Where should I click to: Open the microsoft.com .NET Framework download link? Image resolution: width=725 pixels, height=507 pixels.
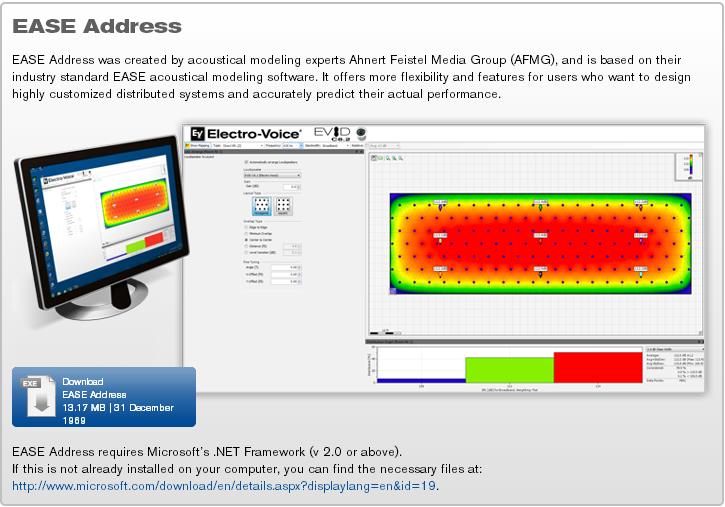pyautogui.click(x=224, y=486)
